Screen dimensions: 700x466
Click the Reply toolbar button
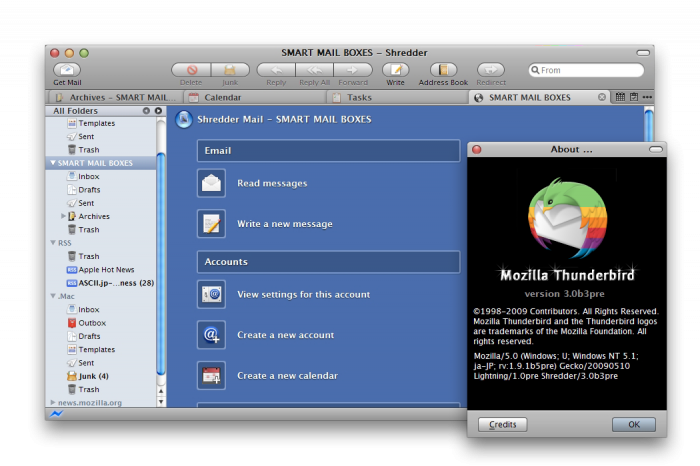276,70
